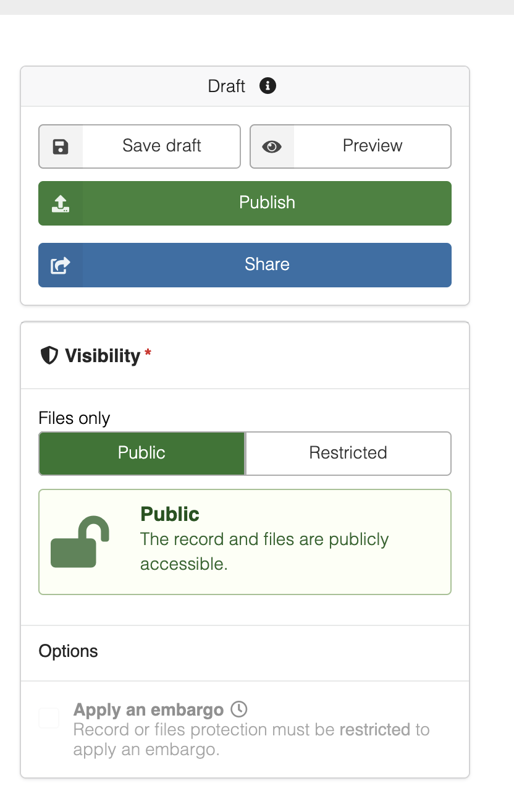This screenshot has width=514, height=812.
Task: Click the floppy disk save icon
Action: click(x=61, y=146)
